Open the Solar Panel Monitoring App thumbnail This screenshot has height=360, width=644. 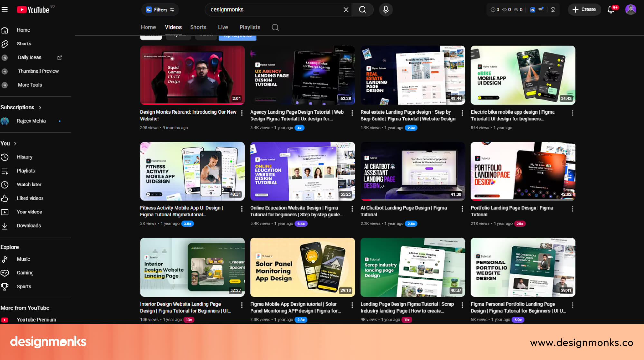[x=302, y=267]
